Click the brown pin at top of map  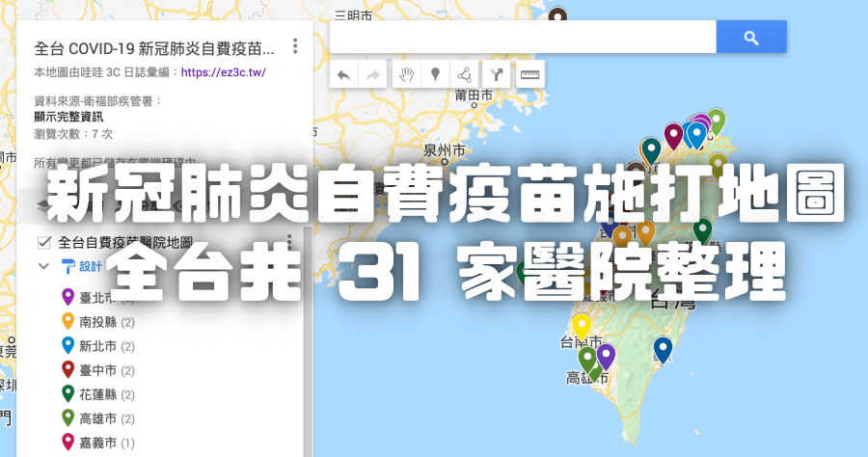point(558,14)
